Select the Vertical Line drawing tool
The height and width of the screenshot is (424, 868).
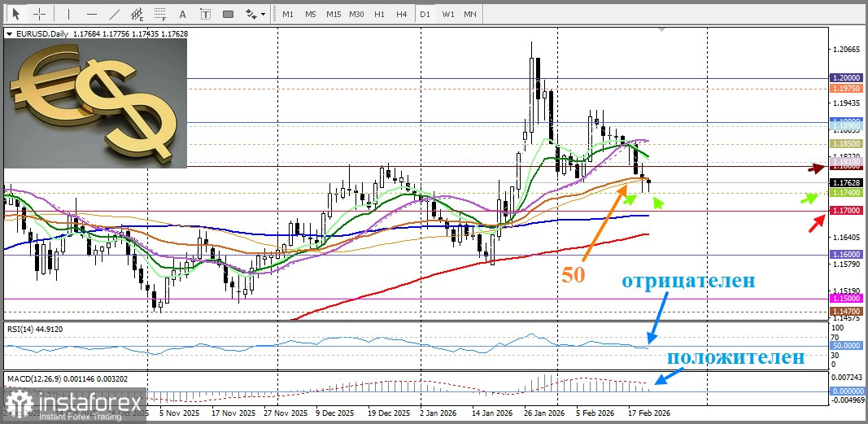pos(68,14)
